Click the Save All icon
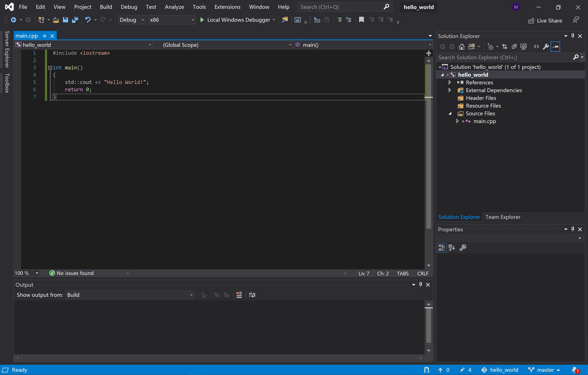Viewport: 588px width, 375px height. [x=75, y=20]
